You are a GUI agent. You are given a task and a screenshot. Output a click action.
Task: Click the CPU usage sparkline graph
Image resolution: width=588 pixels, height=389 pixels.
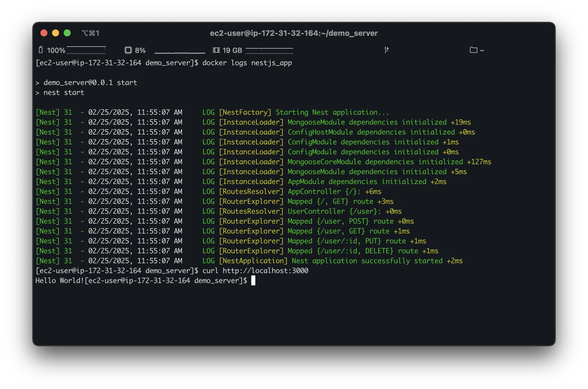tap(180, 52)
